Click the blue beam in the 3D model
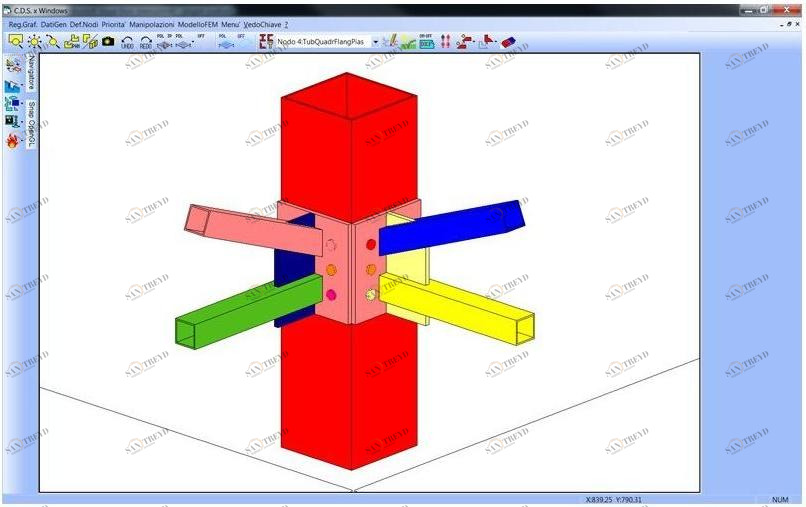 click(x=450, y=227)
